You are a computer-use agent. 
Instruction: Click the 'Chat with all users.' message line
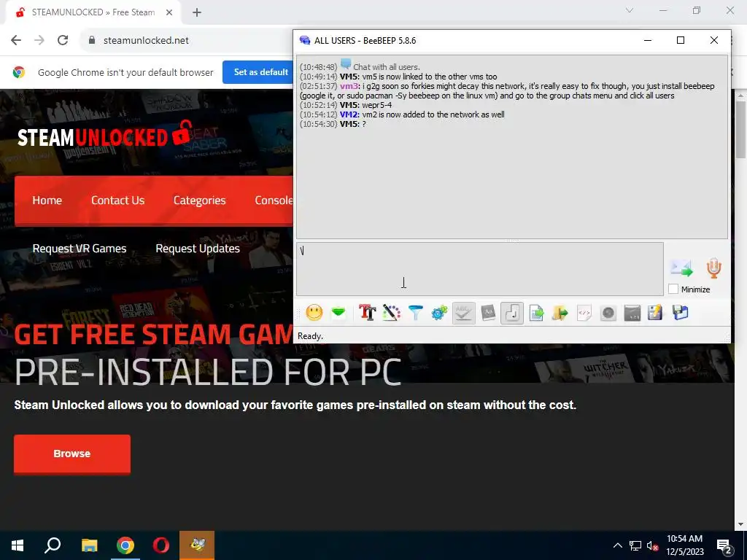(387, 67)
